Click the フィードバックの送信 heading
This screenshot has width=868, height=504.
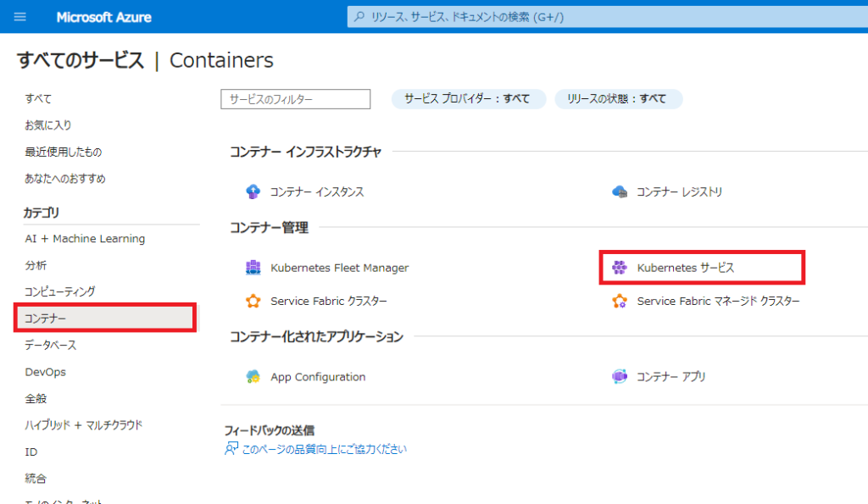point(269,429)
